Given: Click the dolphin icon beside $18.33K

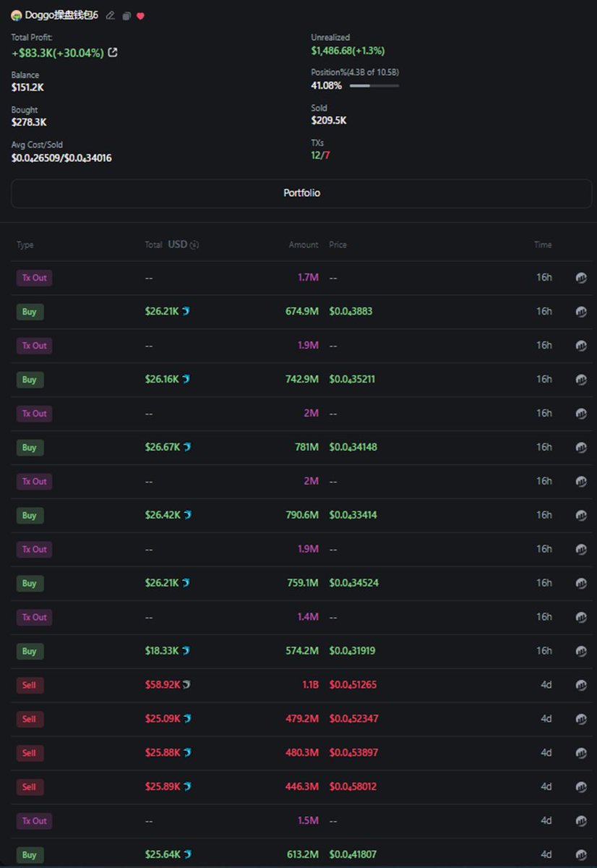Looking at the screenshot, I should coord(186,651).
